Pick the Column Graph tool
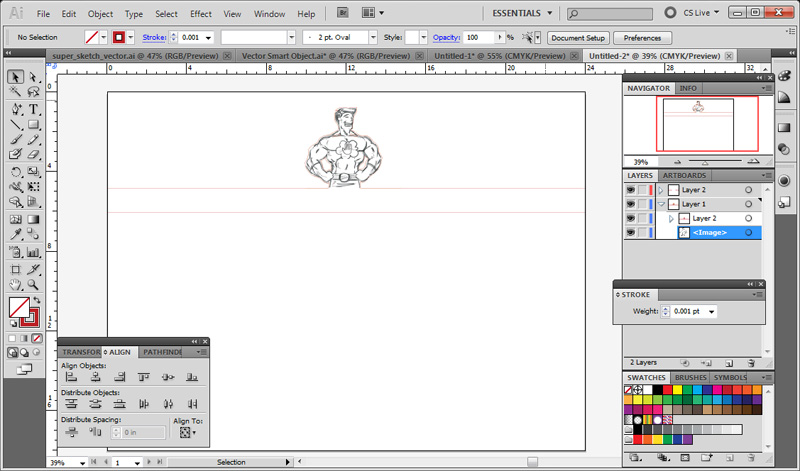Image resolution: width=800 pixels, height=471 pixels. coord(33,252)
